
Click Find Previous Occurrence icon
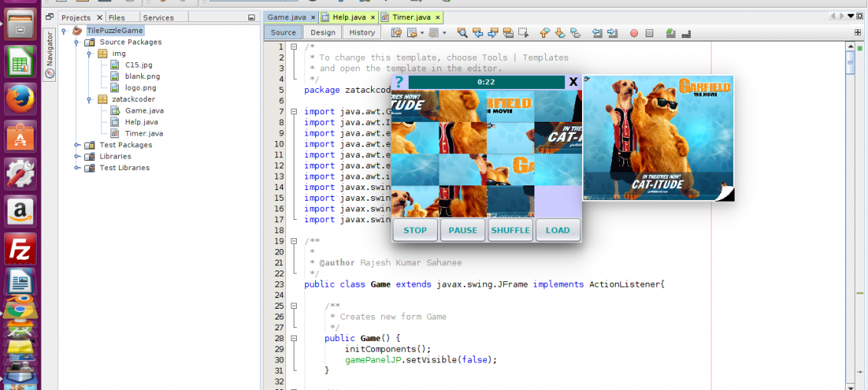[x=477, y=33]
